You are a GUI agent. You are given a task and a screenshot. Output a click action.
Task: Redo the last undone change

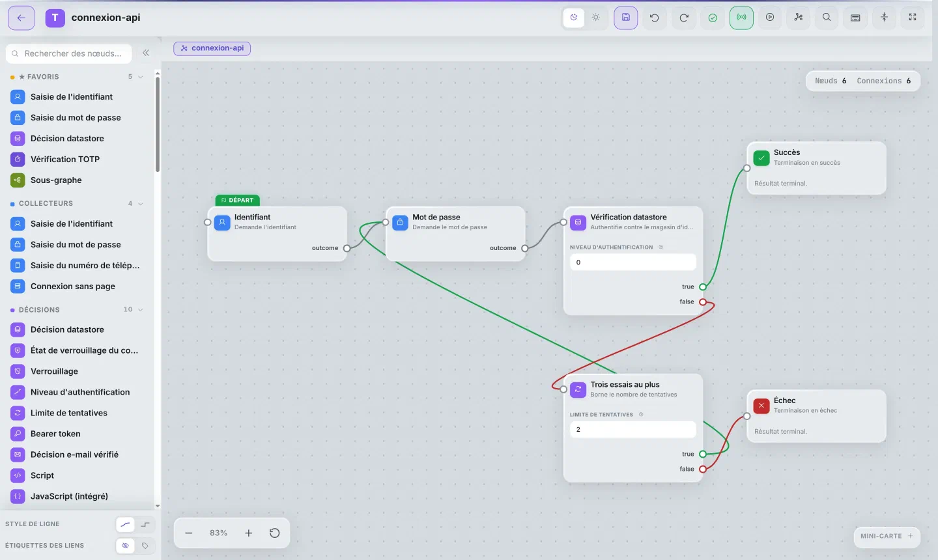(684, 18)
